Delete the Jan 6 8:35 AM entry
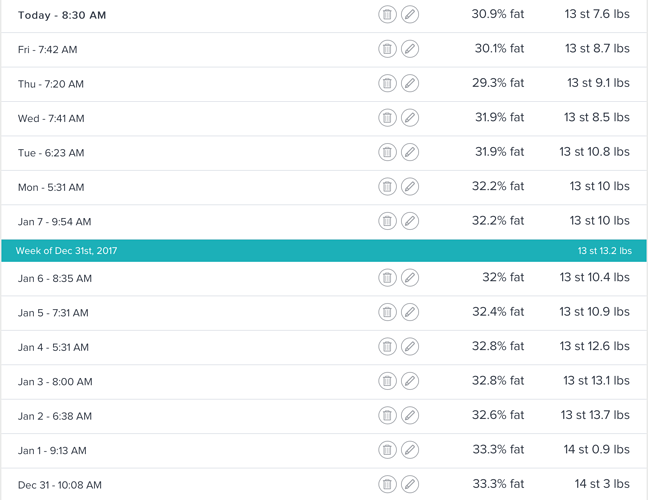 387,278
